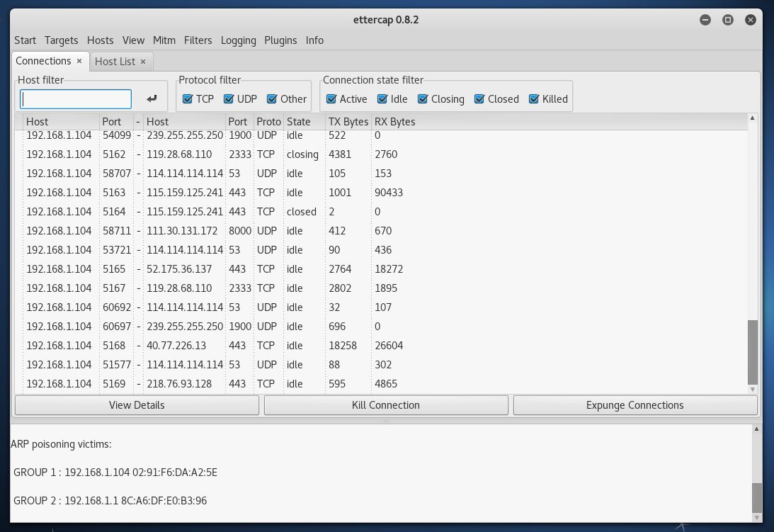The height and width of the screenshot is (532, 774).
Task: Click the connections list scrollbar thumb
Action: [x=752, y=352]
